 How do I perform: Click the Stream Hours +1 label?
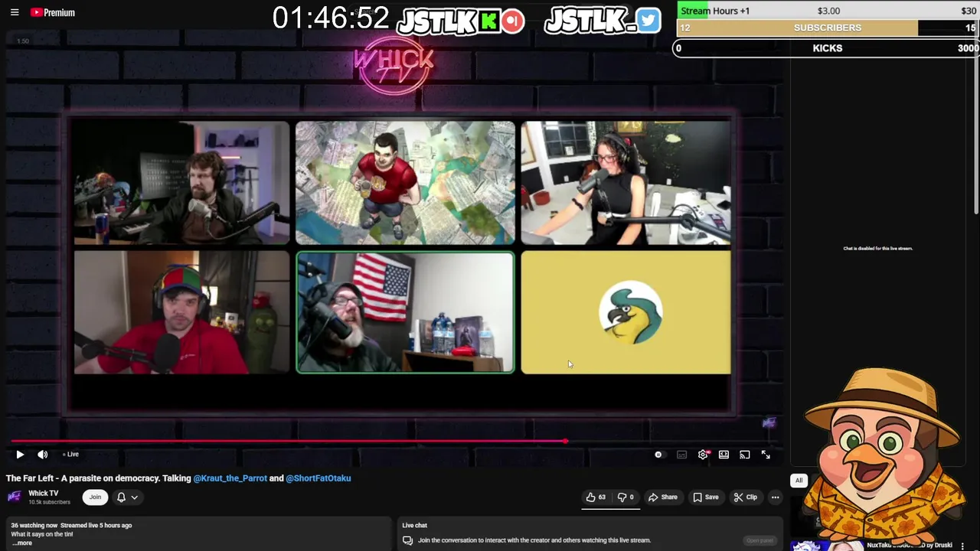pos(715,11)
